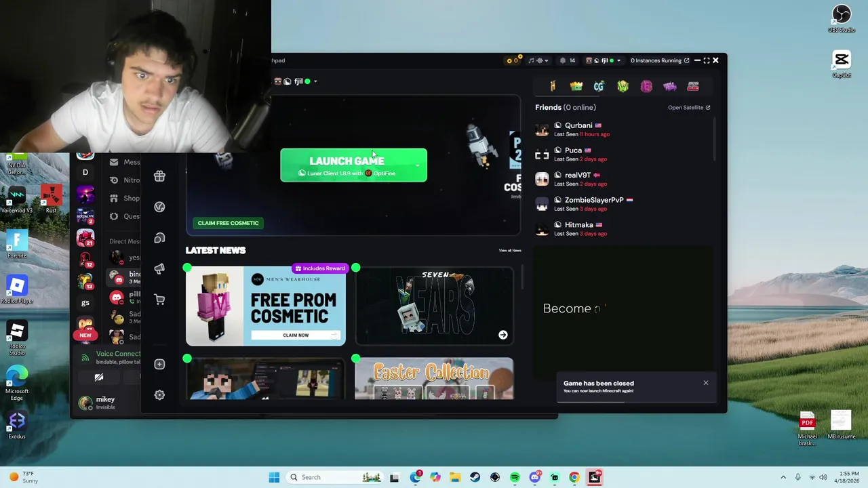
Task: Open Windows Start menu
Action: pyautogui.click(x=274, y=477)
